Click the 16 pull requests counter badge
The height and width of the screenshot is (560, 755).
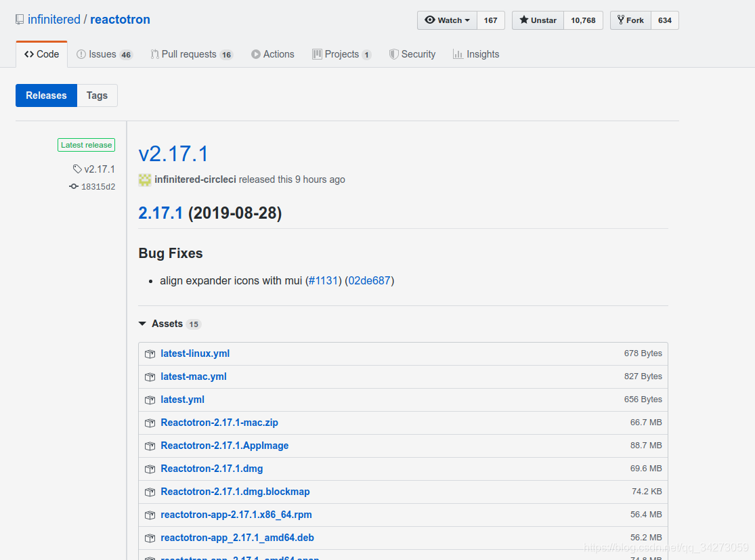click(x=226, y=55)
